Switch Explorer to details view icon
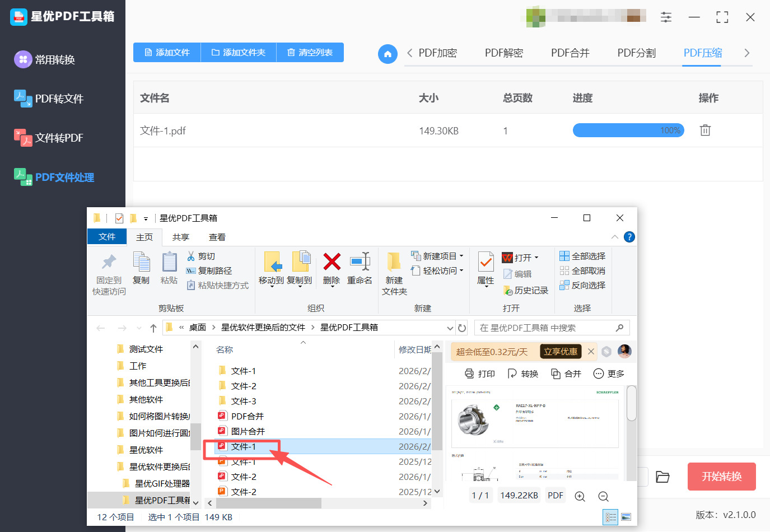Screen dimensions: 770x532 point(610,517)
